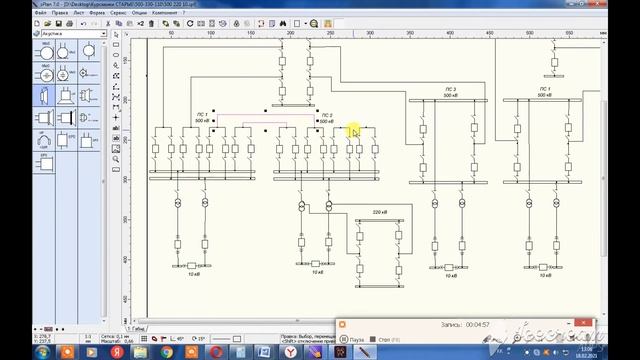Select the first microphone component
The height and width of the screenshot is (360, 640).
coord(44,51)
